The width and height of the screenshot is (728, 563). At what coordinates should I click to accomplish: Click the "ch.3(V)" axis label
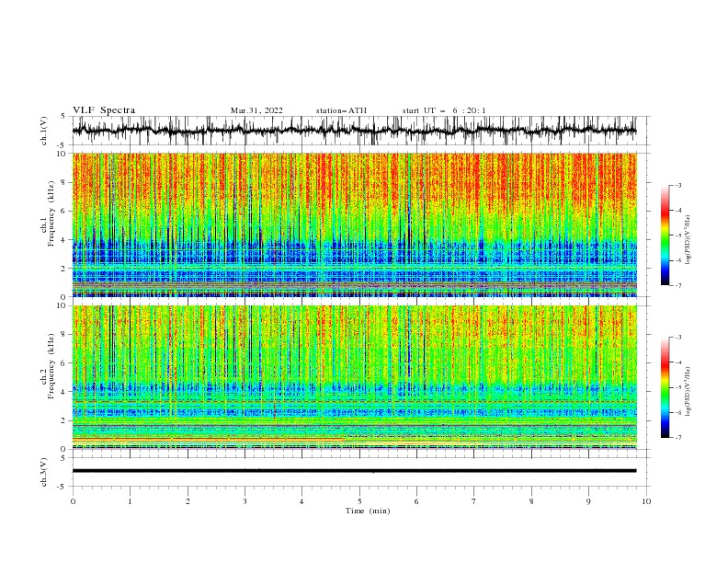[44, 472]
